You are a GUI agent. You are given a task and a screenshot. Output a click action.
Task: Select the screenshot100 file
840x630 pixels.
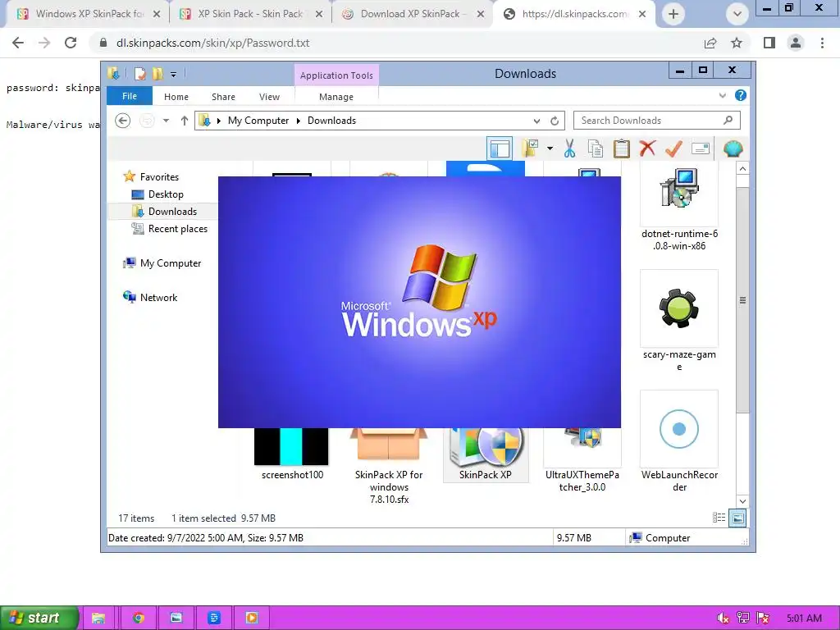tap(292, 455)
